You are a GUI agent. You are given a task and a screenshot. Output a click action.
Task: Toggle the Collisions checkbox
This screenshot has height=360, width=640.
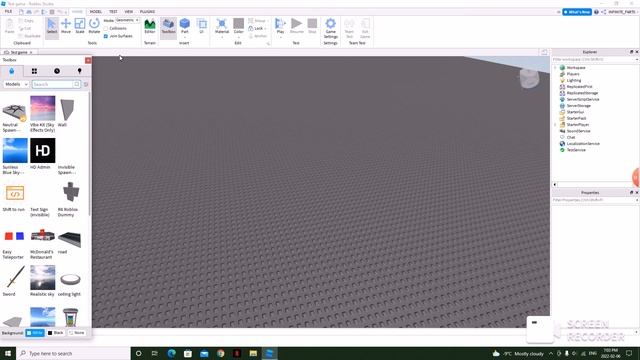point(106,28)
